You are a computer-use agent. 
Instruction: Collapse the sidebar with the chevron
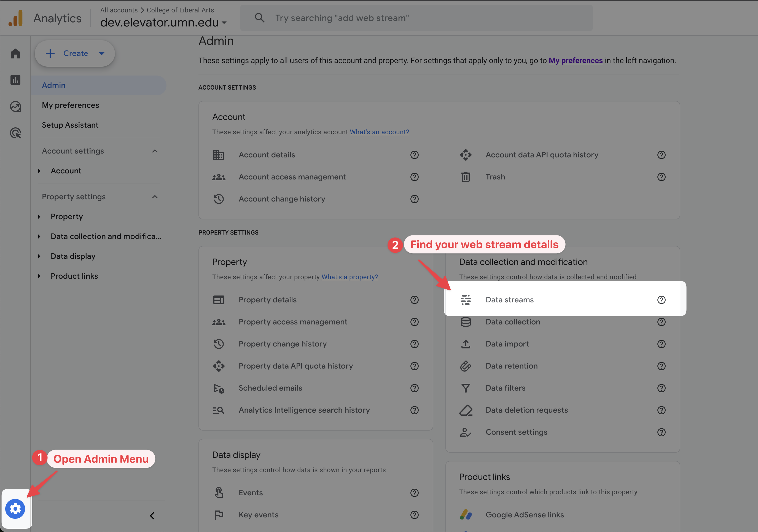point(152,515)
